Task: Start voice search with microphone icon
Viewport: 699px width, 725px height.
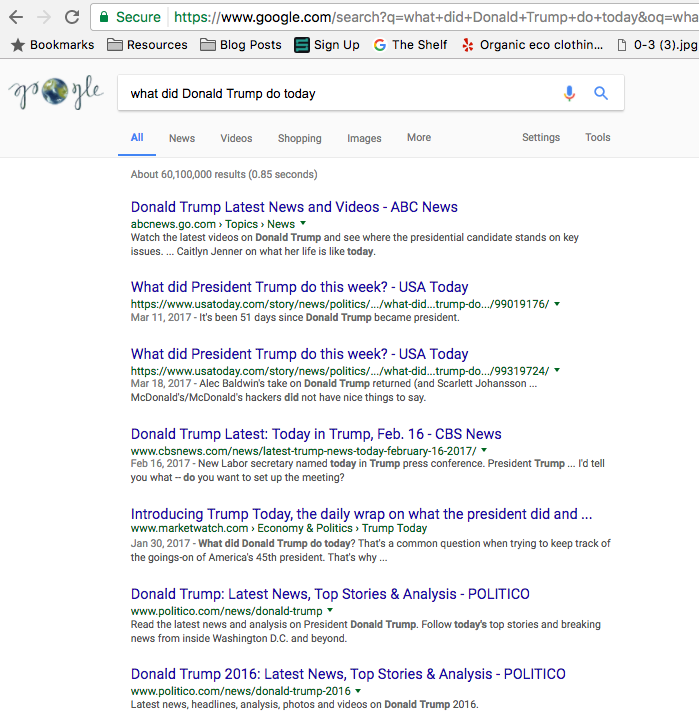Action: pos(570,93)
